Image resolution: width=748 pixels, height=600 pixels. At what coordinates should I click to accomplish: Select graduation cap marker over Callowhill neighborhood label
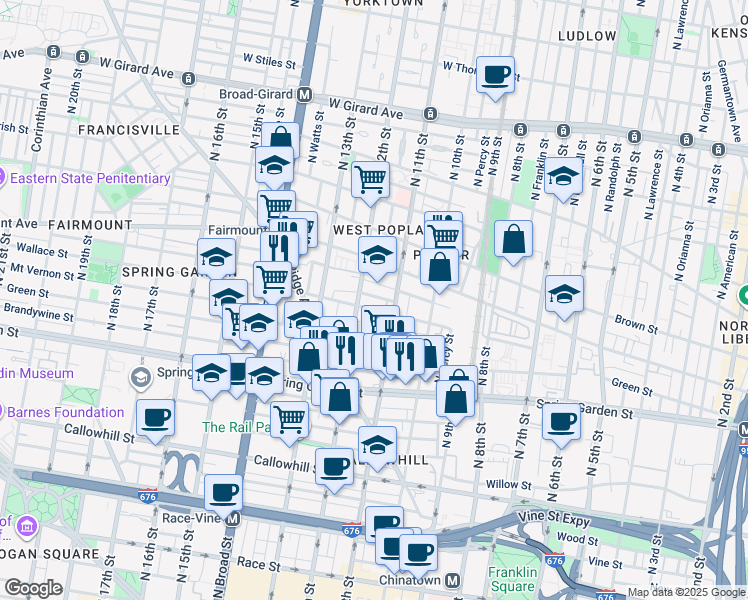click(x=377, y=446)
